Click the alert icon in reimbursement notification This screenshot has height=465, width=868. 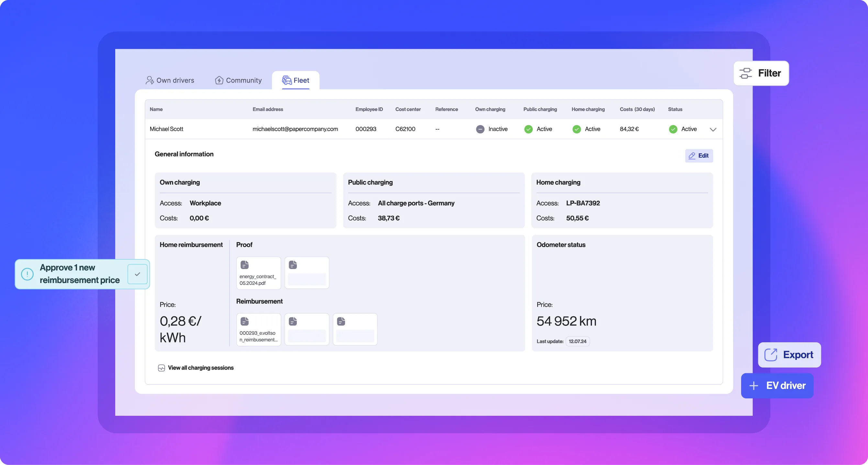click(27, 274)
